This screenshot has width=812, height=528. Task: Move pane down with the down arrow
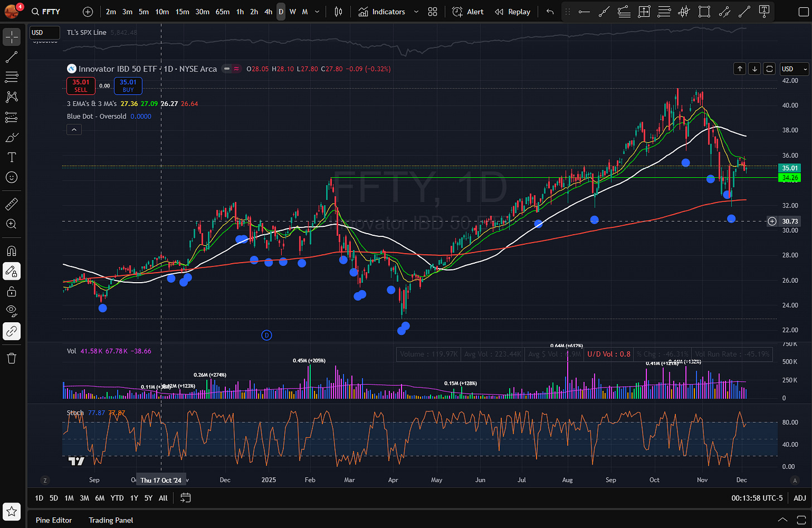coord(755,69)
